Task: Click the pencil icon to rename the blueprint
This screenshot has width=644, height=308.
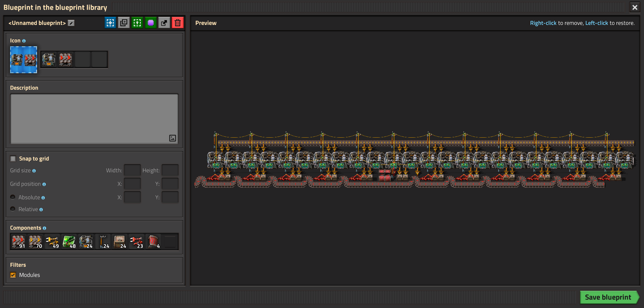Action: click(71, 23)
